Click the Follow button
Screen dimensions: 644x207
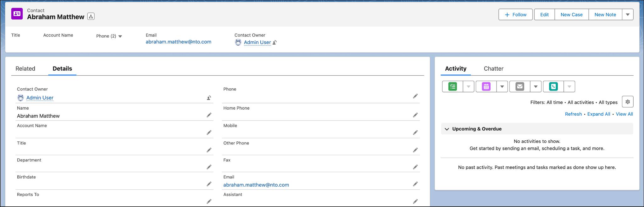pos(516,14)
